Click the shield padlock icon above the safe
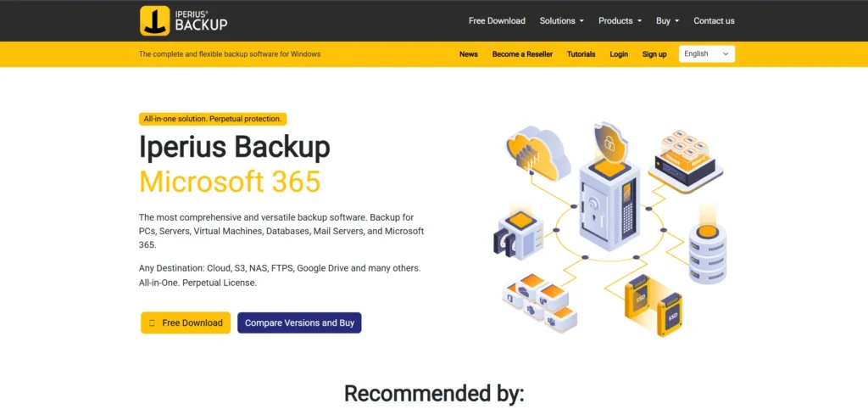This screenshot has width=868, height=415. (x=609, y=140)
